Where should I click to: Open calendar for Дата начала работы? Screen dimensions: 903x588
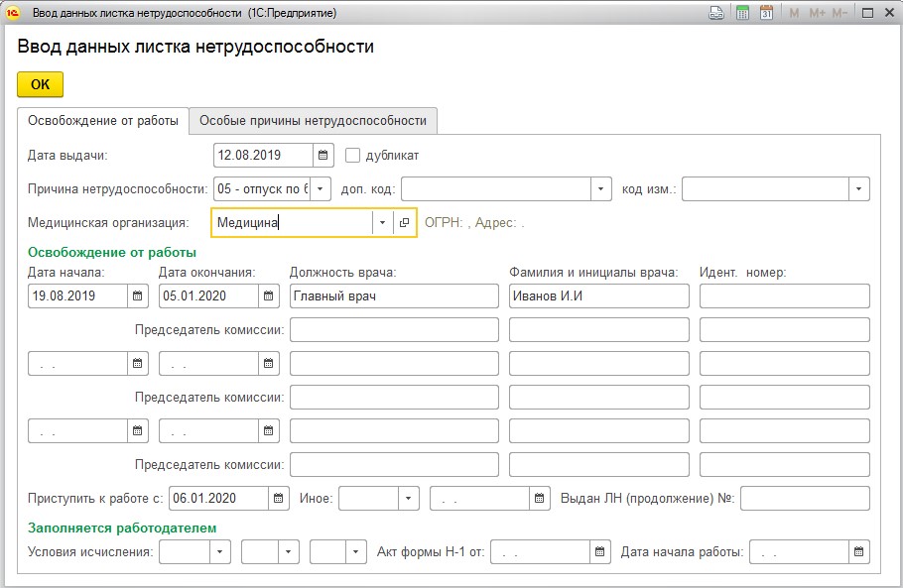859,551
